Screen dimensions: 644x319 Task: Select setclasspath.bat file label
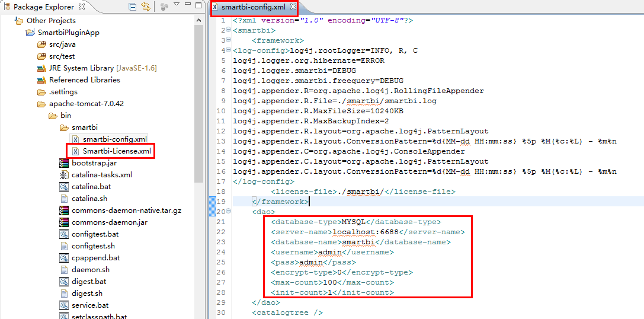tap(99, 317)
